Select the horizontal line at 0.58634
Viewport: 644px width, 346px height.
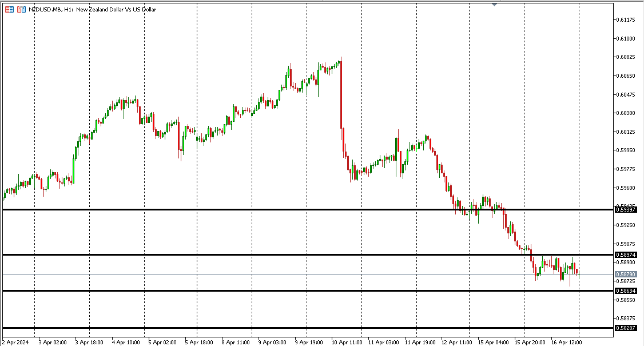[308, 291]
